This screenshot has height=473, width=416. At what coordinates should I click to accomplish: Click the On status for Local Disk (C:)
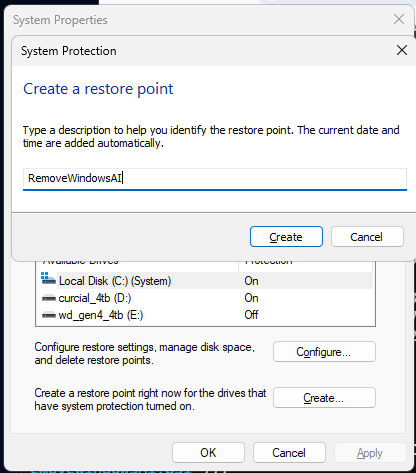tap(251, 281)
